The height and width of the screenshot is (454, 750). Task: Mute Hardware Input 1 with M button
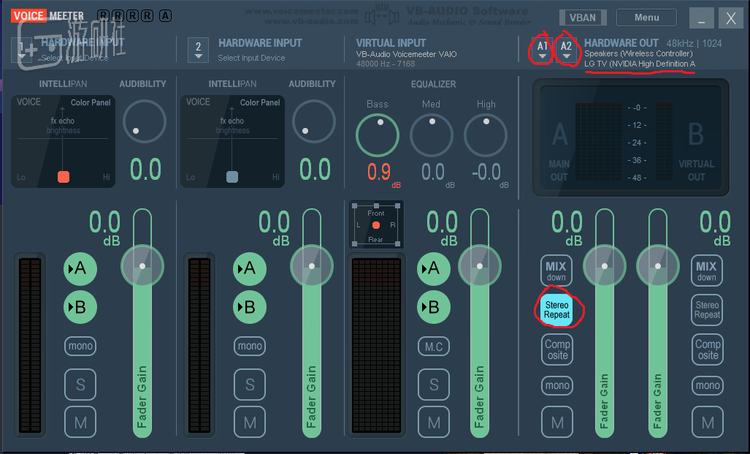(81, 422)
